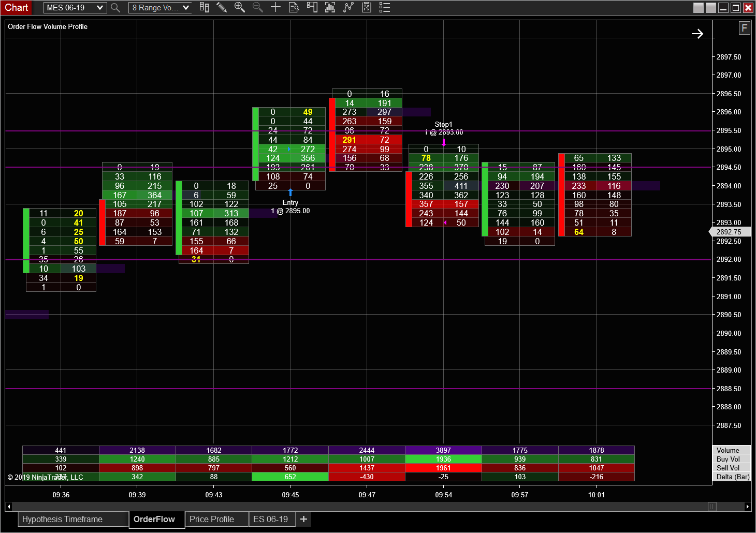Click the horizontal scrollbar thumb
Viewport: 756px width, 533px height.
point(712,507)
